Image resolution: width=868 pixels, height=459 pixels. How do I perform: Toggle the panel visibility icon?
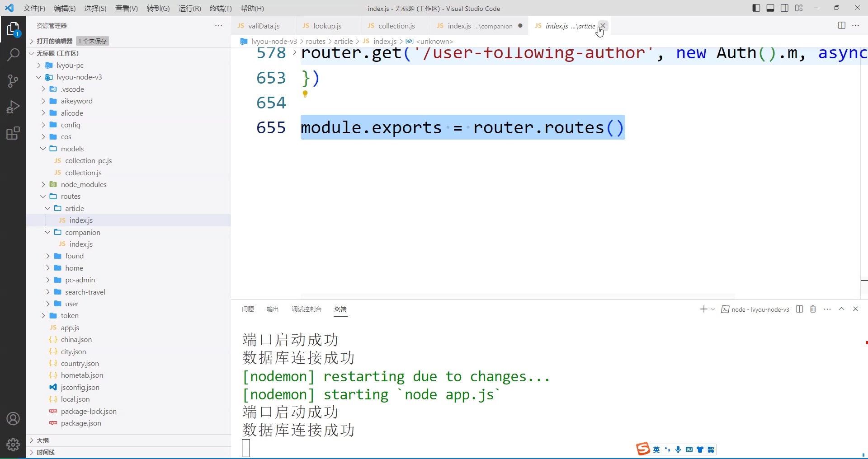point(770,8)
